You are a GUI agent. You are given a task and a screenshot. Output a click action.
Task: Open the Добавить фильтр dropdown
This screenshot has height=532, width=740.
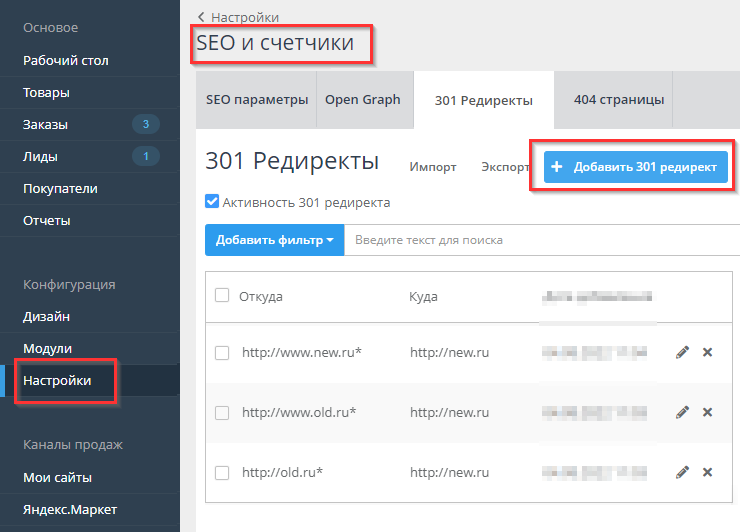coord(274,240)
